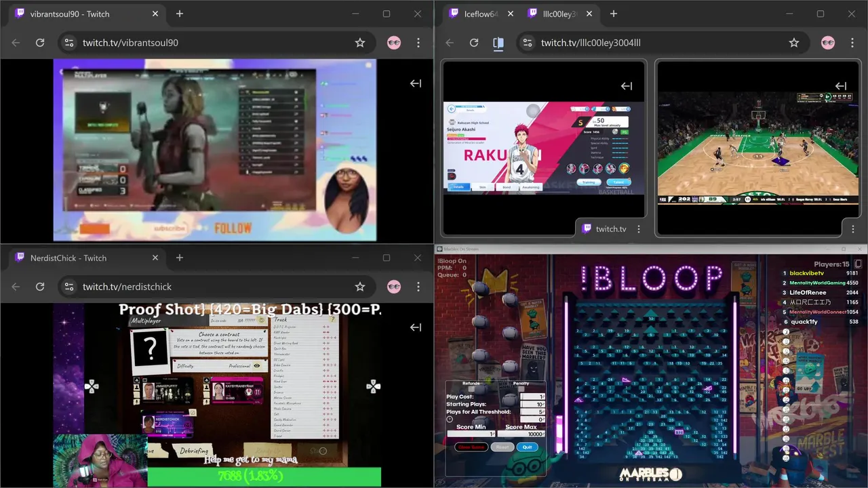Click the question mark icon on the Truck list
The height and width of the screenshot is (488, 868).
pos(333,319)
